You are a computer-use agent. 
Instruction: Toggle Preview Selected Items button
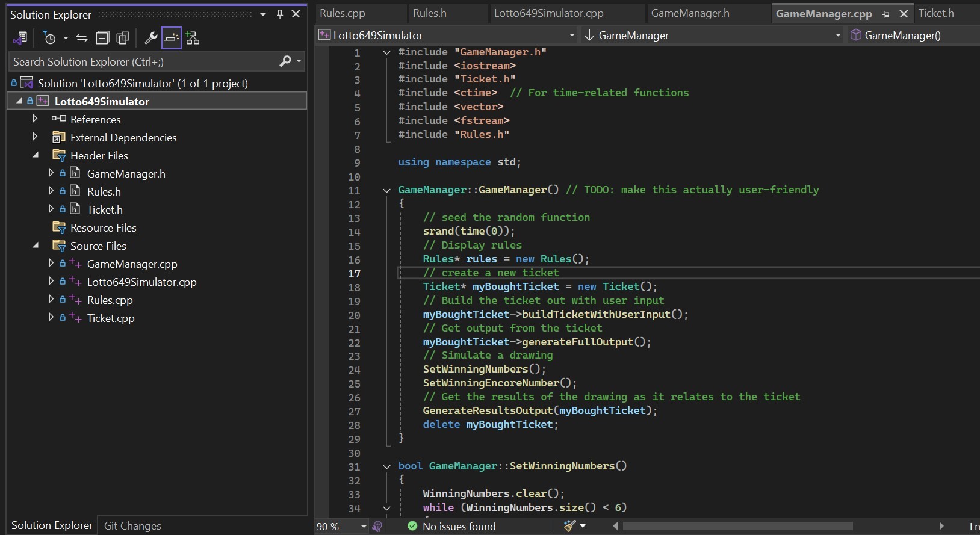coord(172,39)
